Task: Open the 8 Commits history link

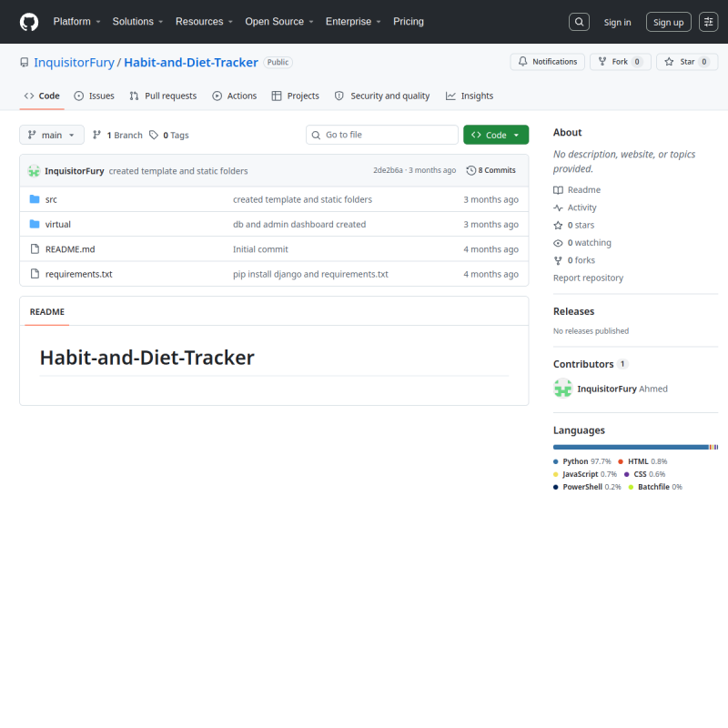Action: [491, 170]
